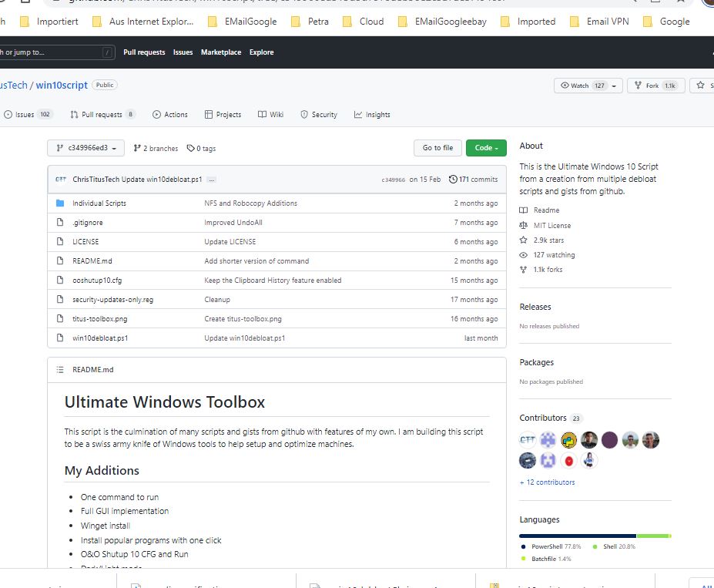
Task: Open the Actions tab
Action: pyautogui.click(x=170, y=115)
